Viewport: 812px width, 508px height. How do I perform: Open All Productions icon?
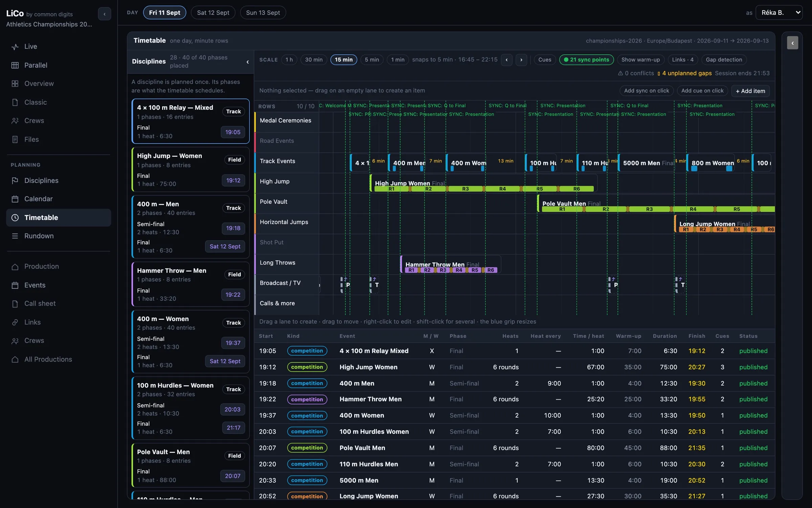point(15,359)
